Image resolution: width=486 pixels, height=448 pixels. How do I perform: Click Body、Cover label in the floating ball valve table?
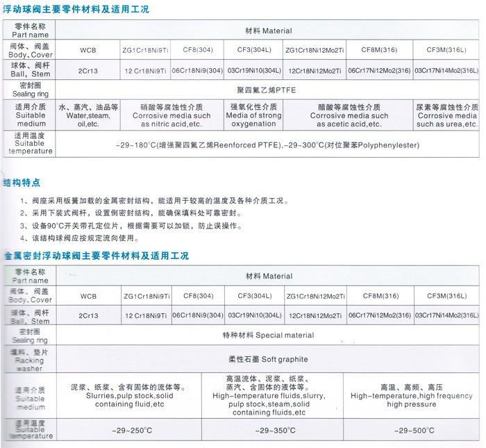(x=30, y=51)
